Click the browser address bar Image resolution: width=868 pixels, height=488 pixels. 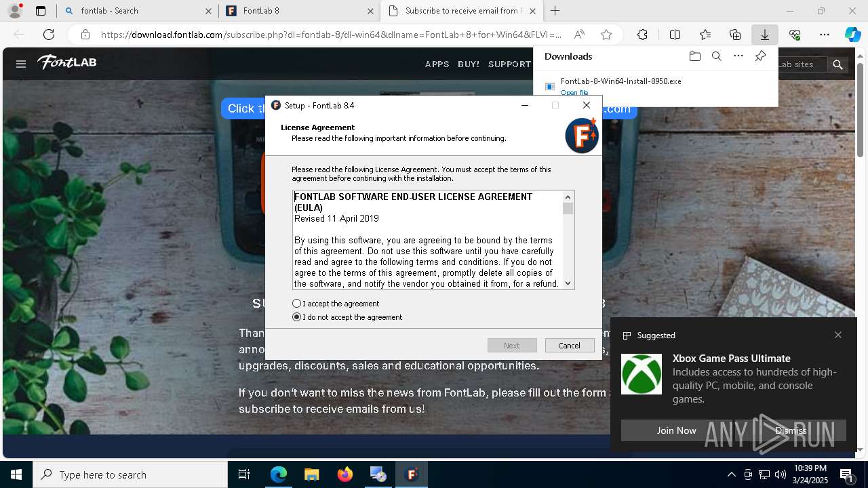pos(331,35)
